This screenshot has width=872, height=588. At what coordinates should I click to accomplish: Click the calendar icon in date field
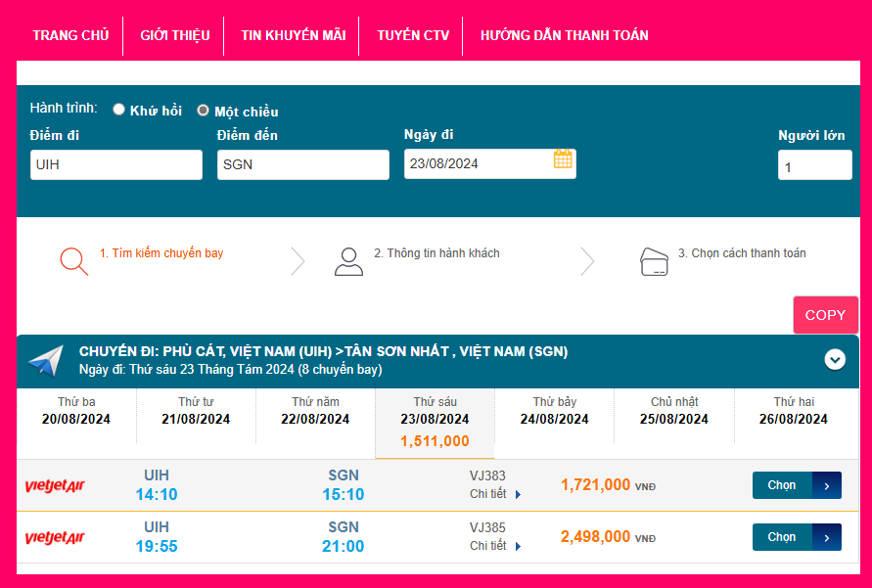[563, 159]
